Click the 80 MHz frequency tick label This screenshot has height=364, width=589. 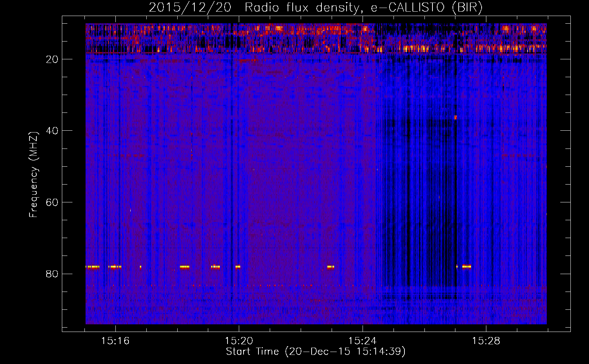pos(52,274)
